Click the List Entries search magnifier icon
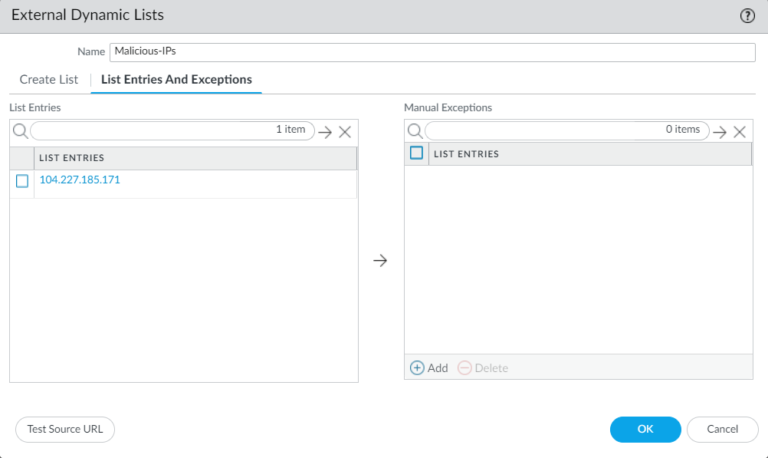The height and width of the screenshot is (458, 768). (x=20, y=131)
